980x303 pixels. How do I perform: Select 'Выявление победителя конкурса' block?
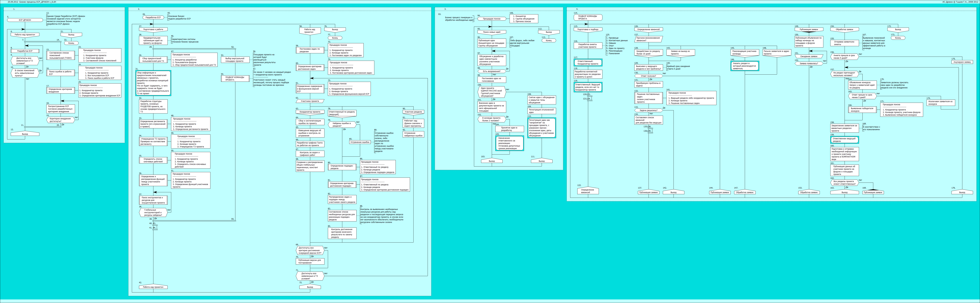click(862, 110)
